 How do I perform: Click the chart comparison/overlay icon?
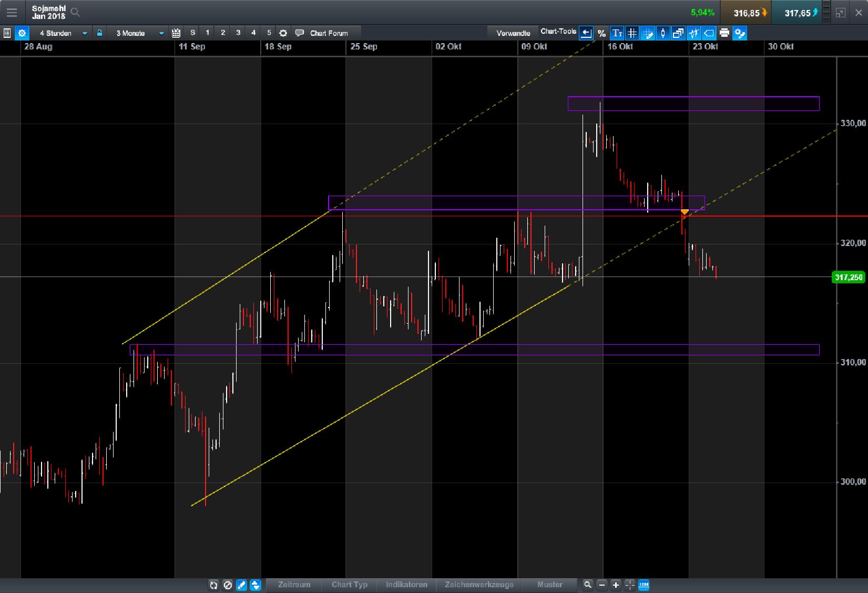click(x=678, y=33)
